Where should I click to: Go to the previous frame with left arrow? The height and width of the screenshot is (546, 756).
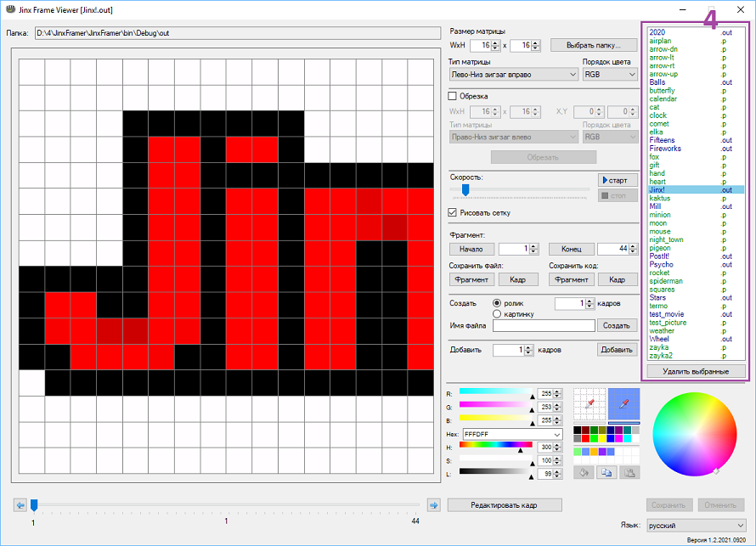tap(20, 505)
